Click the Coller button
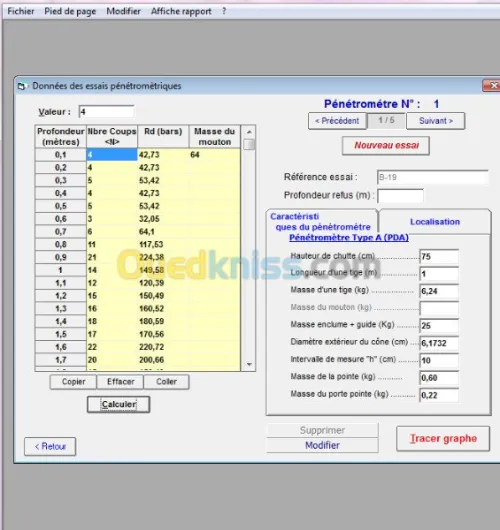Screen dimensions: 500x530 (166, 382)
